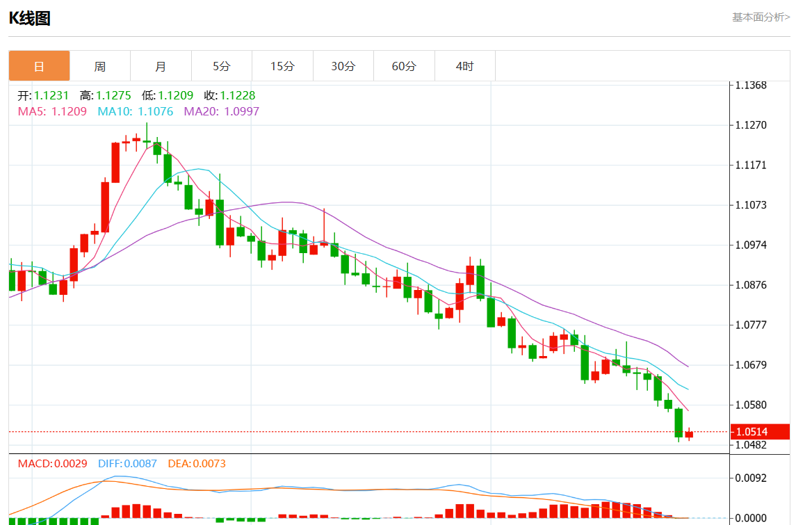The width and height of the screenshot is (812, 525).
Task: Click the 1.0777 price axis label
Action: pyautogui.click(x=751, y=325)
